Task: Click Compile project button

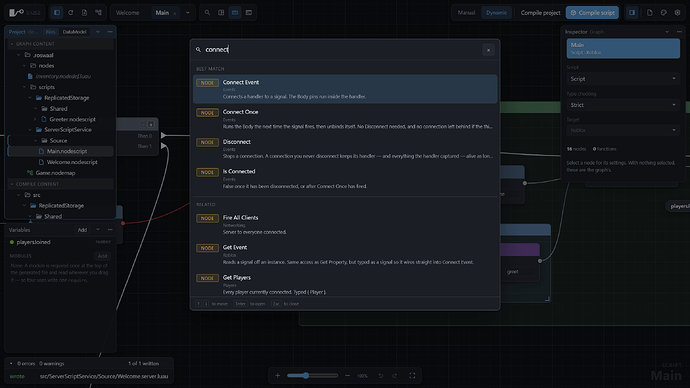Action: (x=540, y=13)
